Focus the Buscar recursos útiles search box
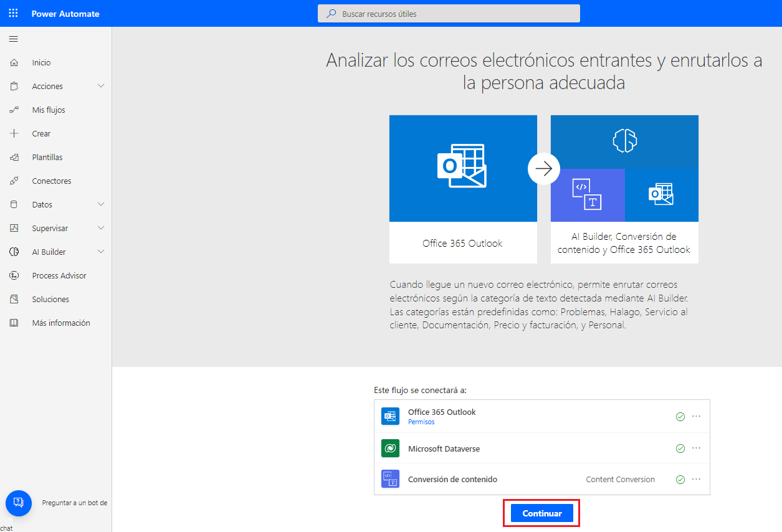782x532 pixels. pos(449,13)
